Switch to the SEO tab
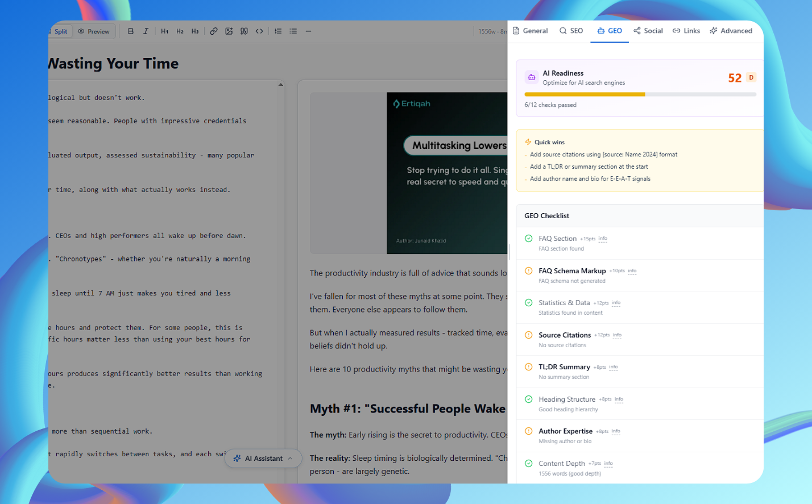Image resolution: width=812 pixels, height=504 pixels. [x=571, y=31]
